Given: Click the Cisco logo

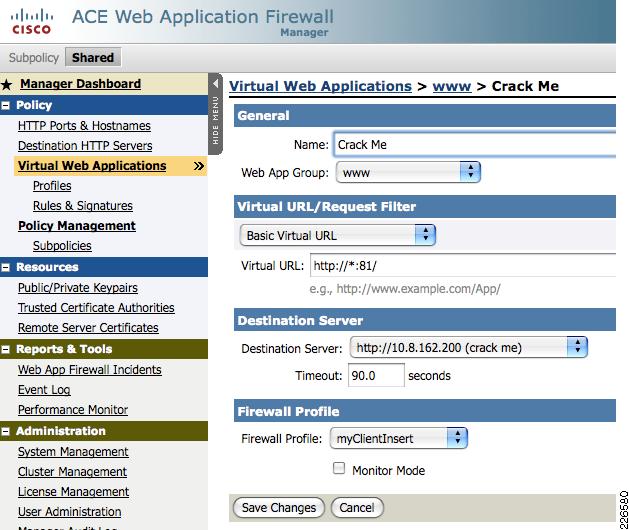Looking at the screenshot, I should pyautogui.click(x=31, y=22).
